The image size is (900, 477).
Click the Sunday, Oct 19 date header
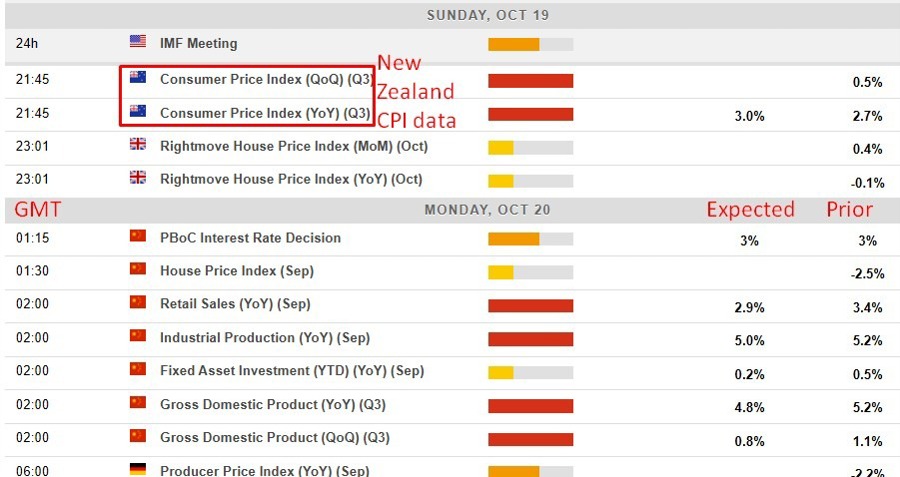pos(487,15)
